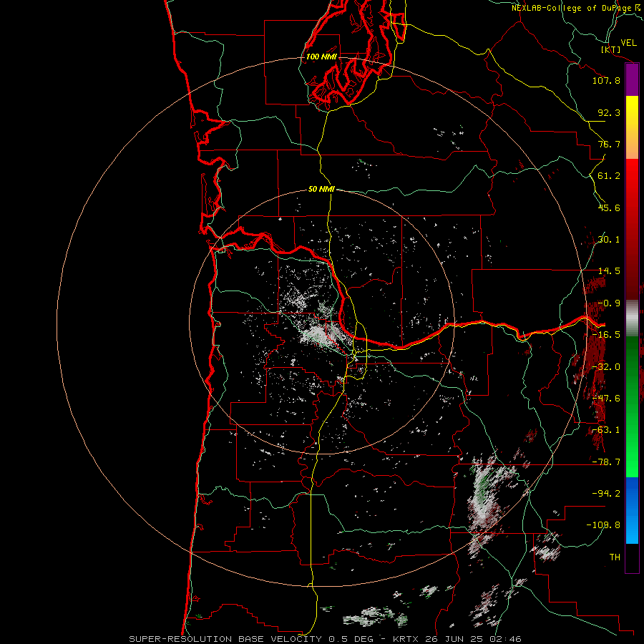Pick the purple segment of color bar
The image size is (644, 644).
pyautogui.click(x=632, y=80)
